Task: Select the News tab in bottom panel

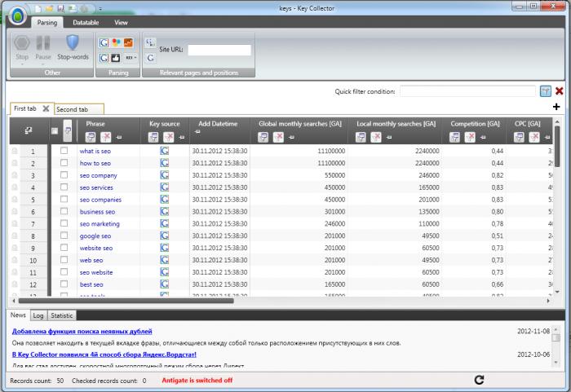Action: pos(18,315)
